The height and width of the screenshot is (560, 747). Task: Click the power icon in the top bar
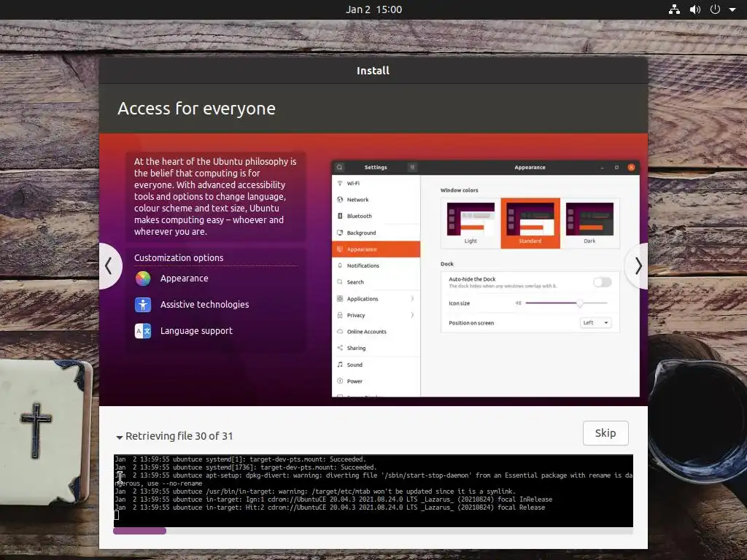click(x=715, y=9)
